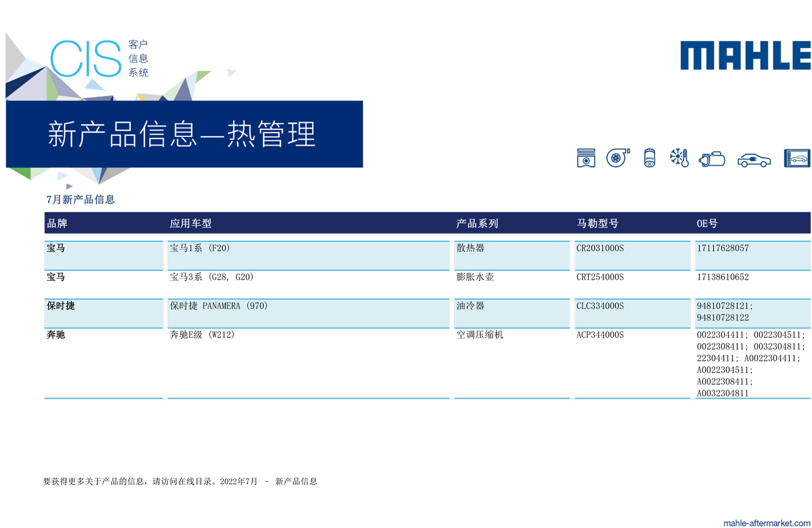The height and width of the screenshot is (528, 812).
Task: Click the 应用车型 column header
Action: (191, 223)
